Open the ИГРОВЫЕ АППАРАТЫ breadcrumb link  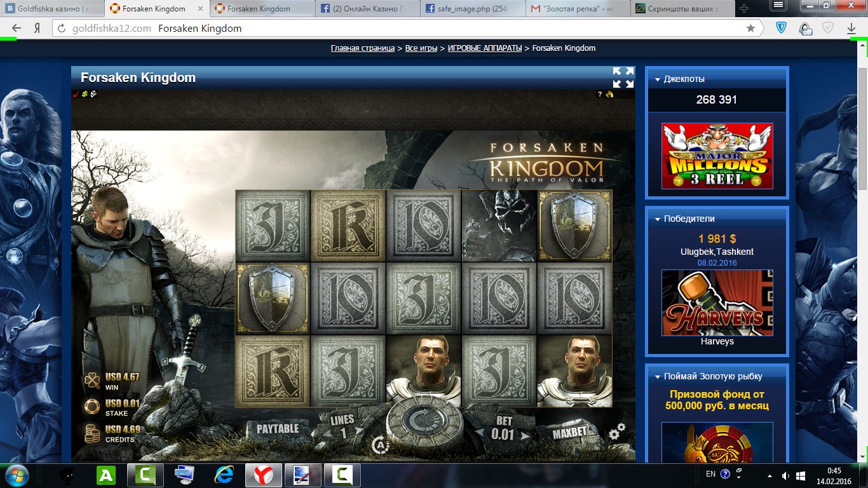click(485, 48)
